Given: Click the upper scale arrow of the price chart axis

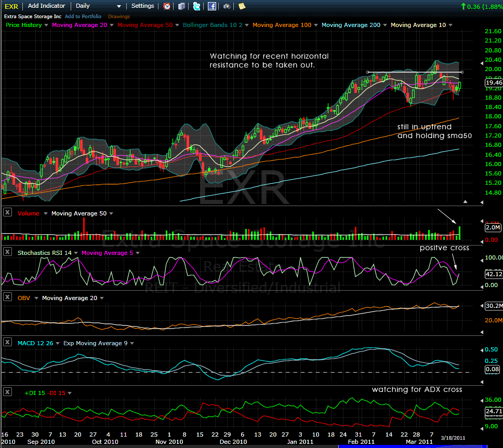Looking at the screenshot, I should [482, 63].
